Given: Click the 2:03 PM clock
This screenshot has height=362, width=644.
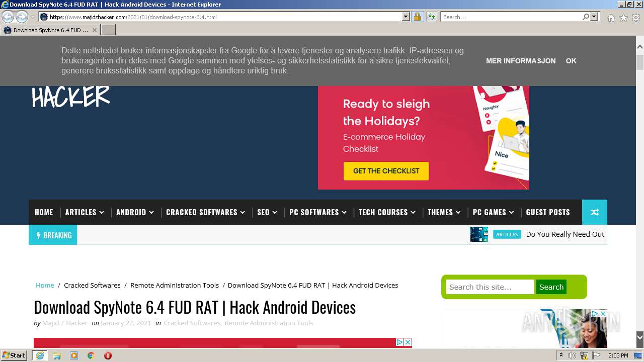Looking at the screenshot, I should 618,355.
